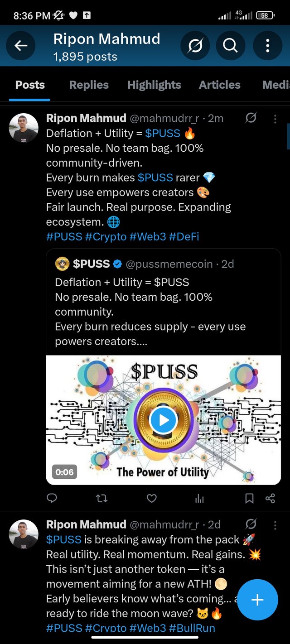
Task: Open more options for the 2d post
Action: point(275,525)
